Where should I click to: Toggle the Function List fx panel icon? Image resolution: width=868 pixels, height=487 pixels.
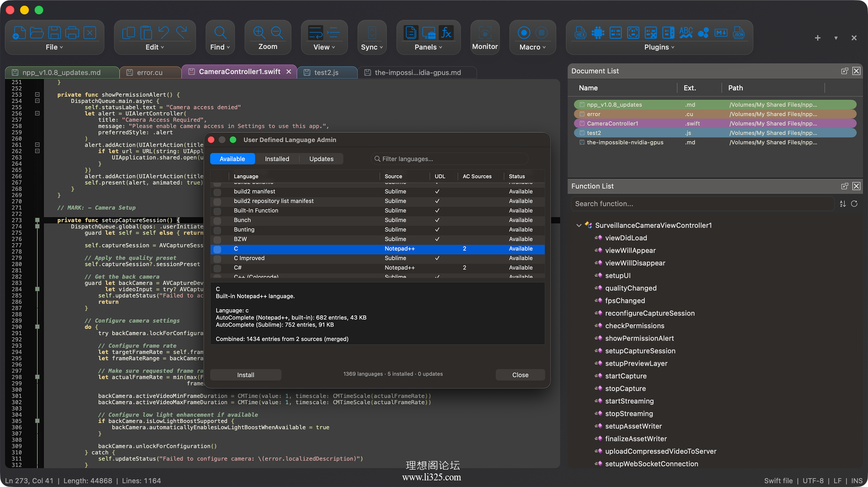click(x=446, y=33)
